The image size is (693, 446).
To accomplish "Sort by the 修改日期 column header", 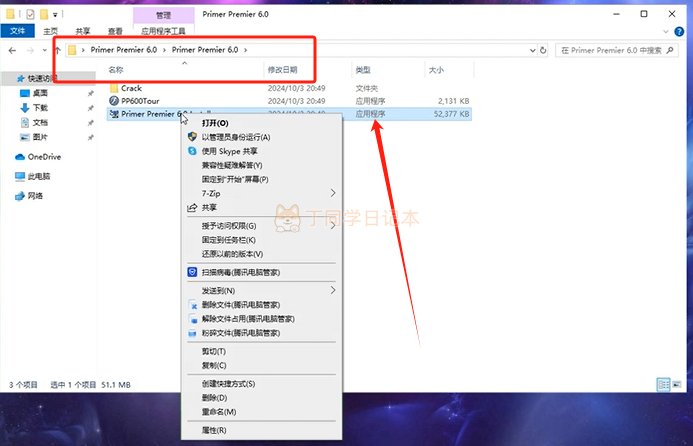I will point(282,70).
